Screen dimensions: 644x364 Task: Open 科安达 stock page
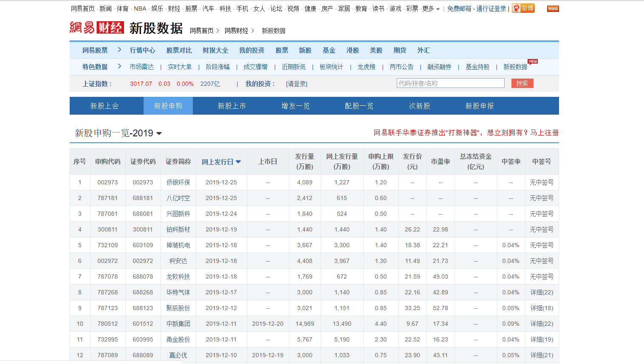[178, 261]
